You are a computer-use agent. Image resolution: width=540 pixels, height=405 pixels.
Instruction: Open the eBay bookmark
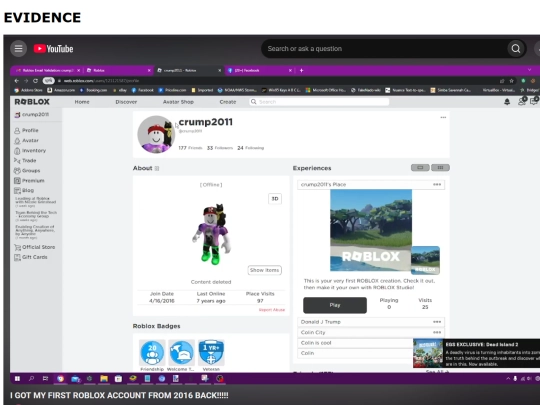pyautogui.click(x=121, y=90)
